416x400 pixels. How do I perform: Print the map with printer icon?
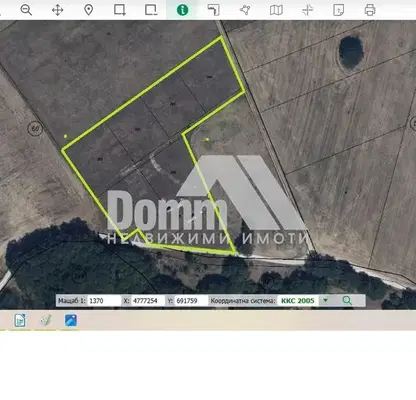(x=370, y=10)
